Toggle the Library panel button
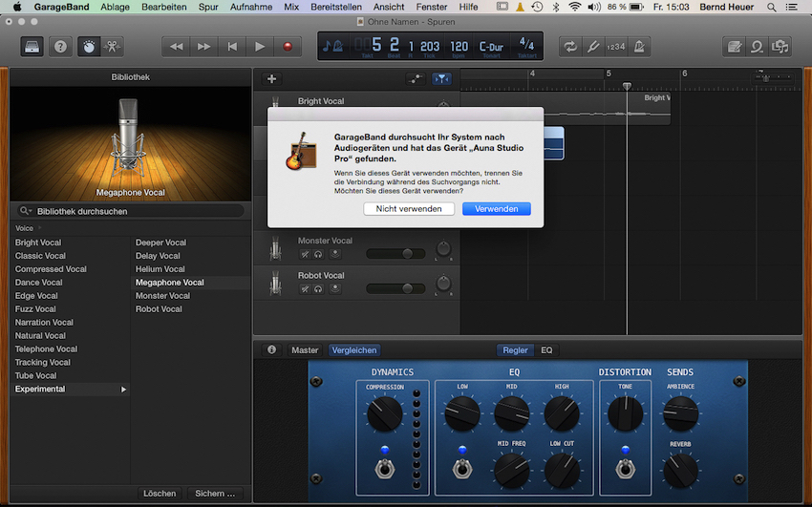This screenshot has height=507, width=812. coord(32,47)
